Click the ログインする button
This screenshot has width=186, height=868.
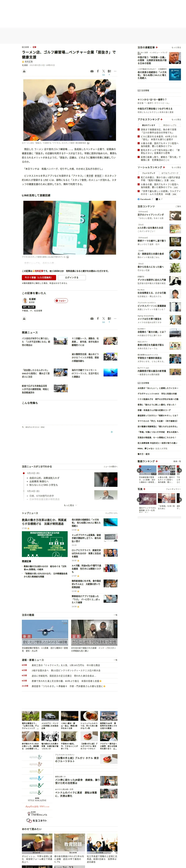click(x=72, y=278)
